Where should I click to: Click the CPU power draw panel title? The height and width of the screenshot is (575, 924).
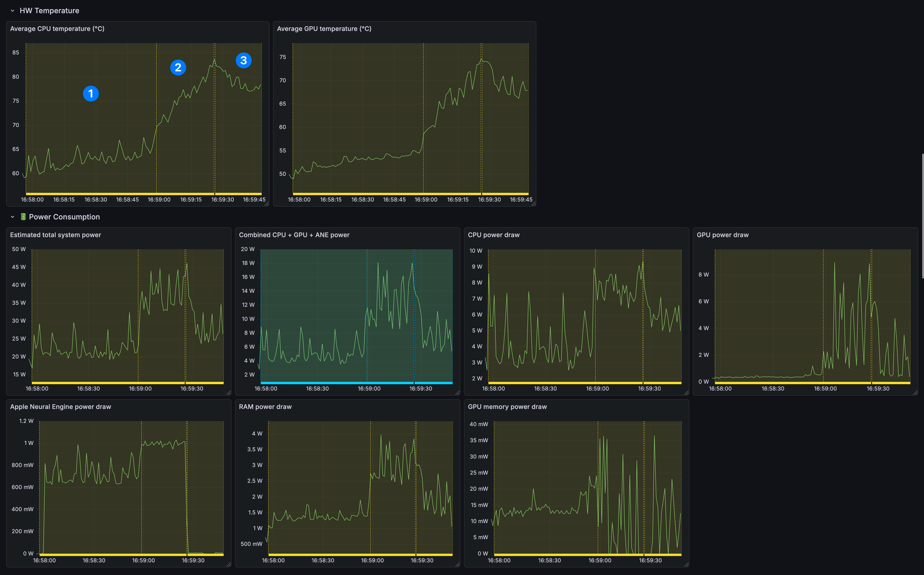[x=493, y=235]
